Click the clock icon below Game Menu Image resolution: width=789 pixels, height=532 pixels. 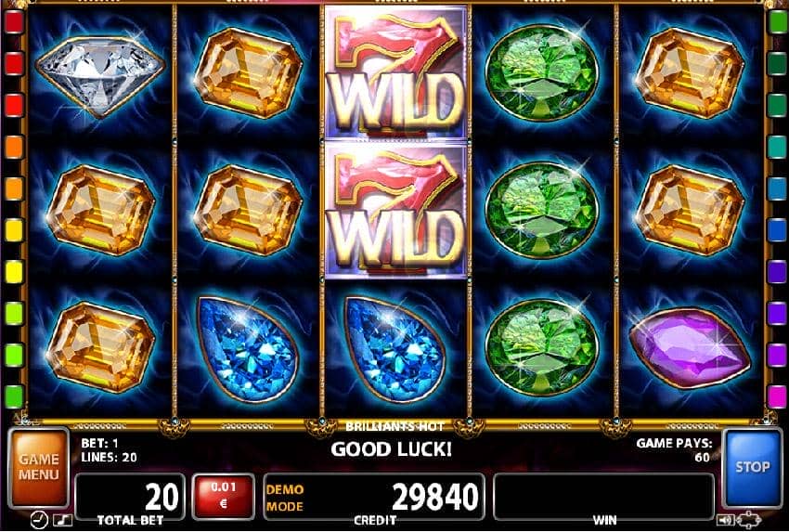click(39, 521)
